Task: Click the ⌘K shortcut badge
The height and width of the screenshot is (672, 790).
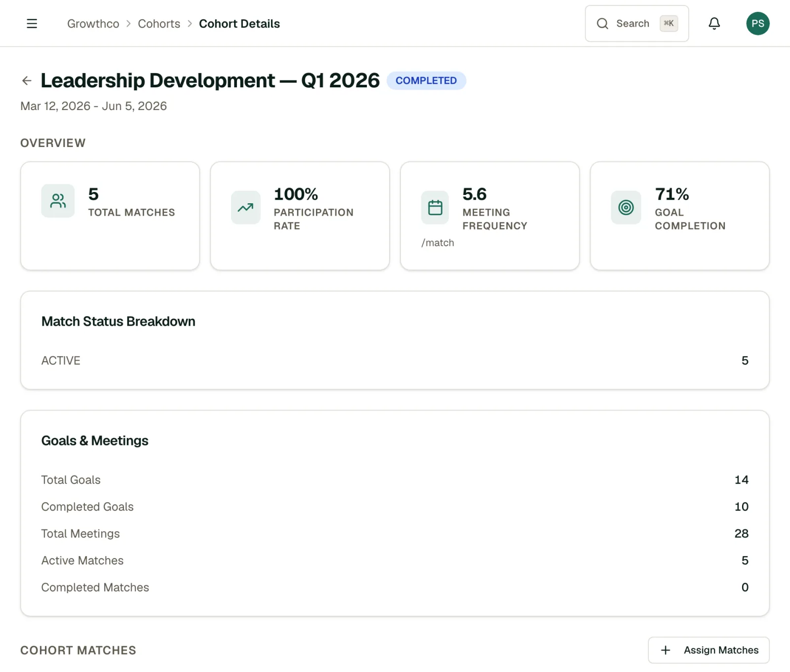Action: click(x=669, y=23)
